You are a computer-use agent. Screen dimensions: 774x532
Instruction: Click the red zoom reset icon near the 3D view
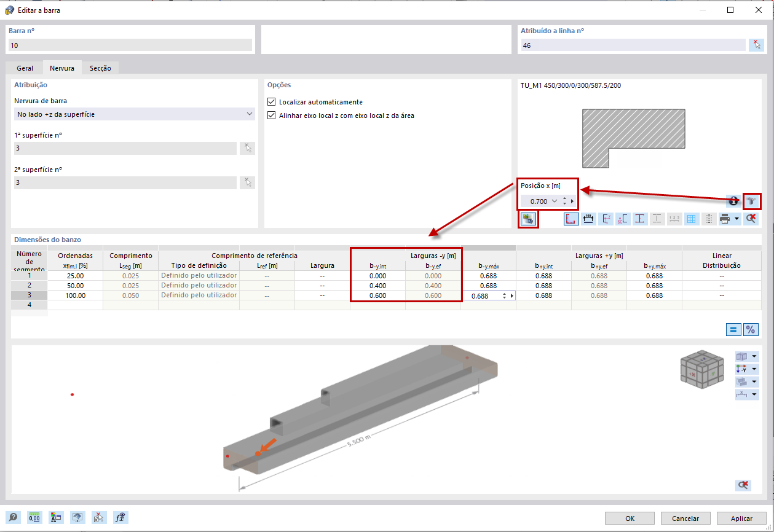(x=743, y=485)
